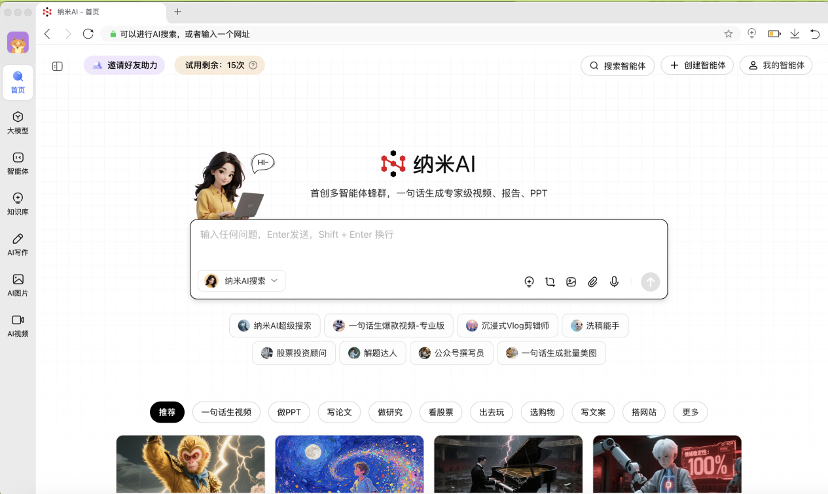Click 创建智能体 button
The image size is (828, 494).
[x=698, y=66]
